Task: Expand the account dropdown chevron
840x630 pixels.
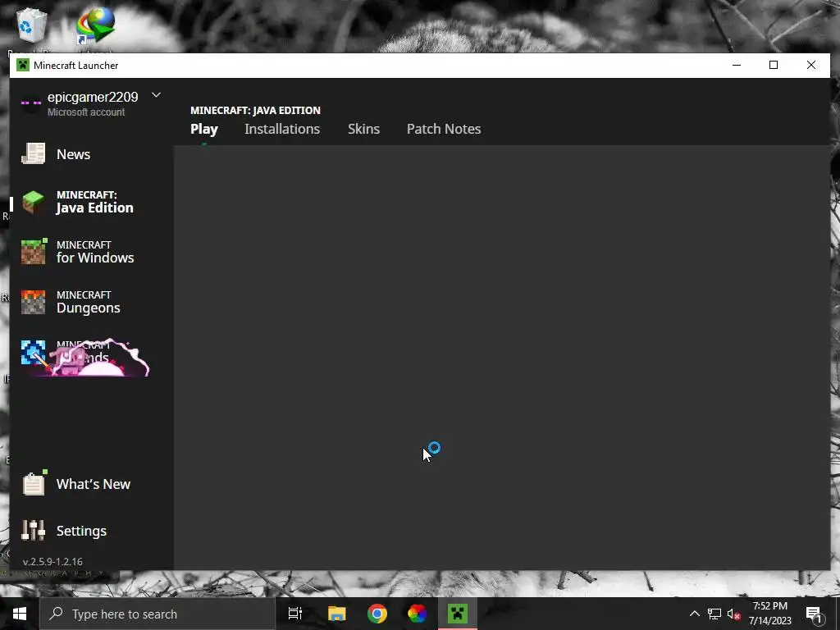Action: point(156,95)
